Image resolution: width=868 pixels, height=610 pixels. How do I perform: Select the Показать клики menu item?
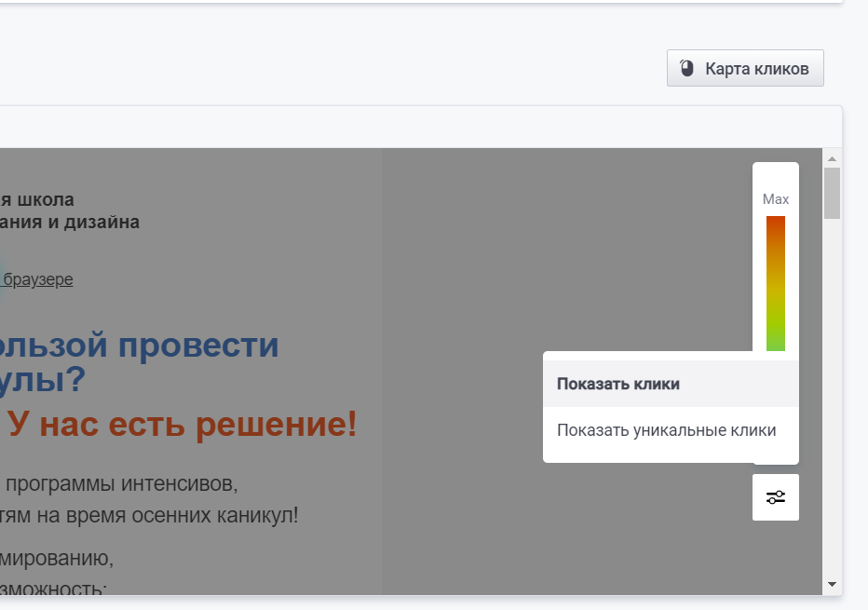coord(671,384)
